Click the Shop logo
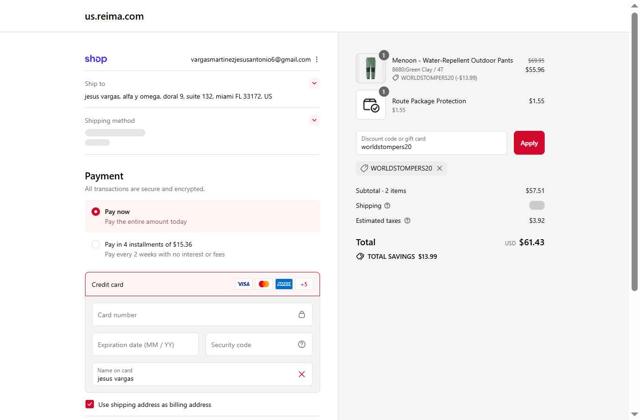 point(96,59)
